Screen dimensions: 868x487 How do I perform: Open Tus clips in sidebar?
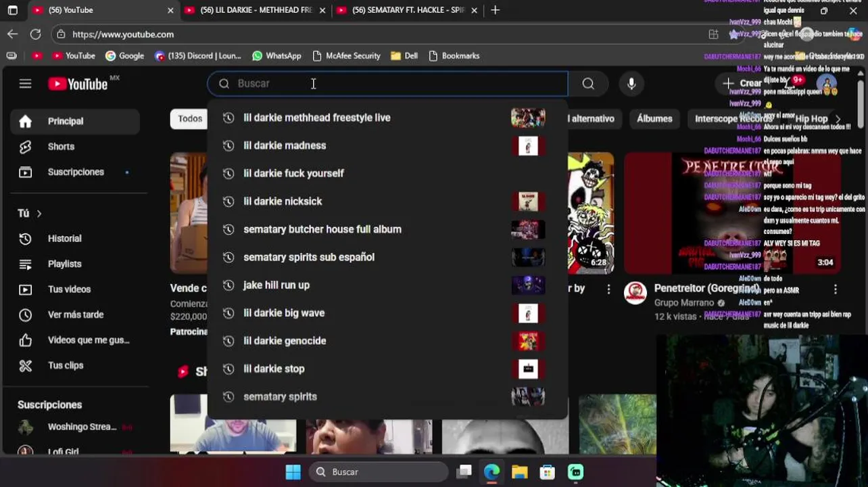tap(74, 365)
